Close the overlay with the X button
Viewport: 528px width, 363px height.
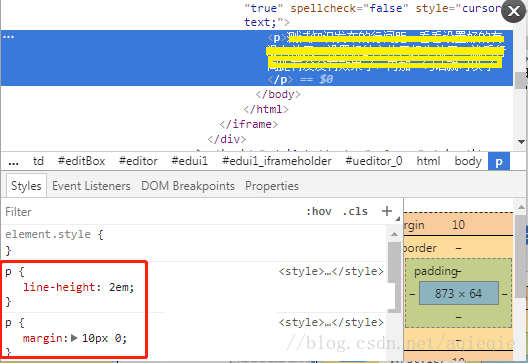[514, 11]
